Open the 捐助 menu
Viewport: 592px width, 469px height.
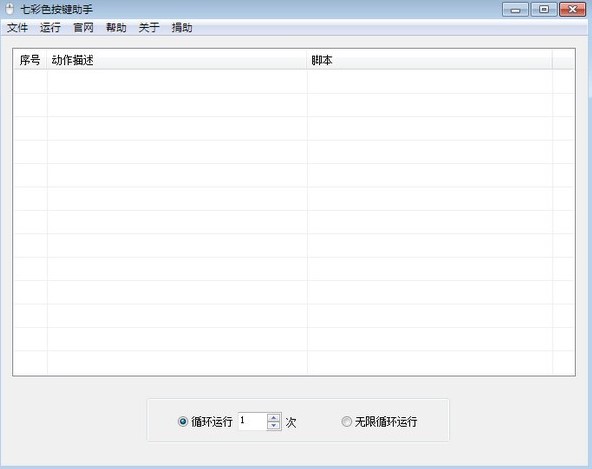click(x=182, y=28)
